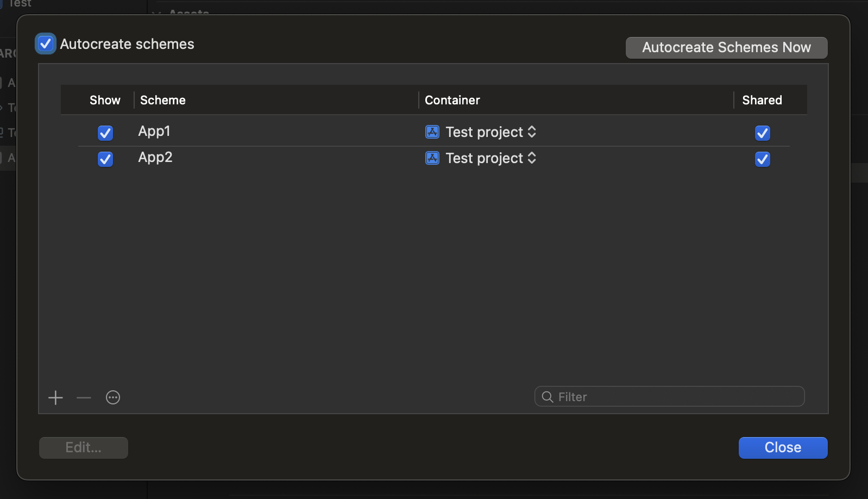This screenshot has height=499, width=868.
Task: Click the Edit... button
Action: pyautogui.click(x=84, y=448)
